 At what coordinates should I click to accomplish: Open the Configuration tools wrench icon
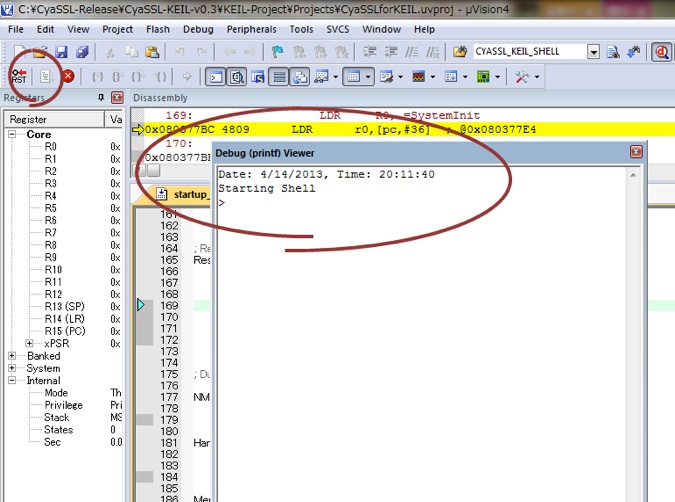(x=522, y=77)
